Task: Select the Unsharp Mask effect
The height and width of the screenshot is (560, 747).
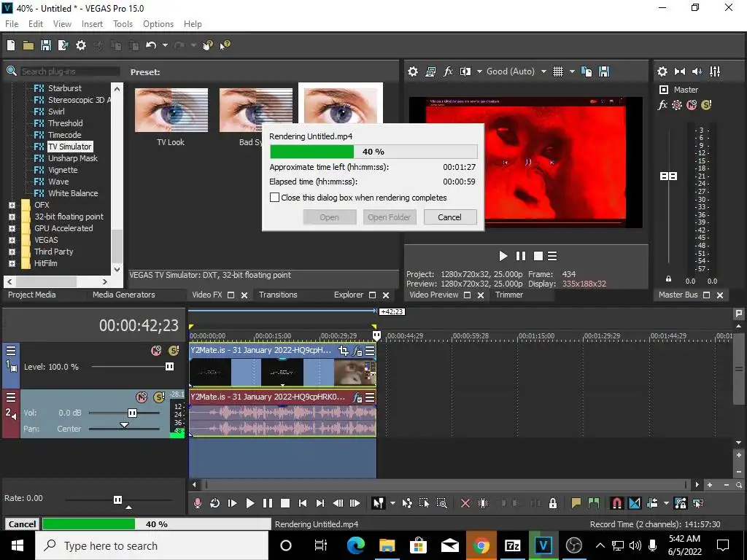Action: [x=72, y=158]
